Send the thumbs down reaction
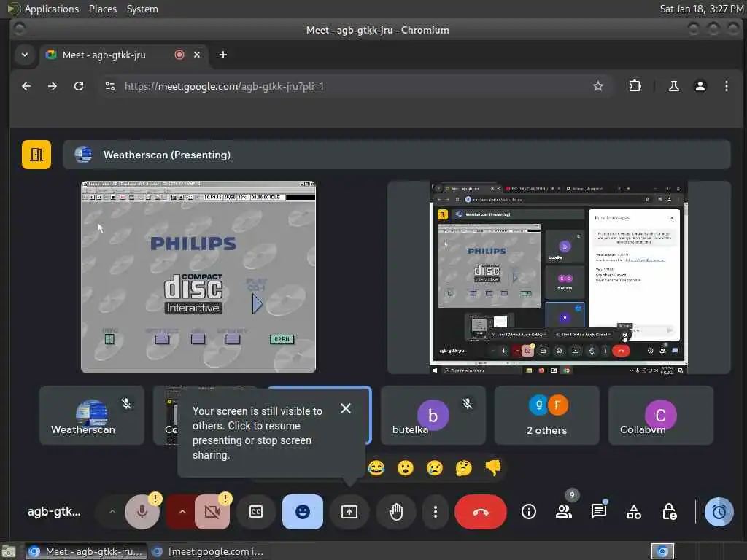The width and height of the screenshot is (747, 560). pyautogui.click(x=493, y=468)
